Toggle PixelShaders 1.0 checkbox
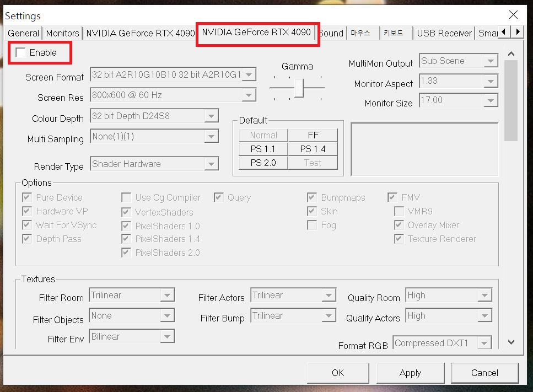This screenshot has height=392, width=533. [x=126, y=225]
